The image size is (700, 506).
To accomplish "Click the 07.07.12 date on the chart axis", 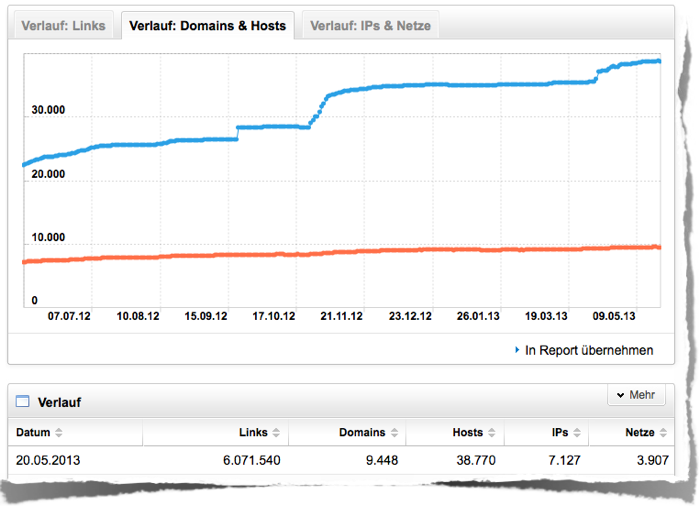I will [x=69, y=315].
